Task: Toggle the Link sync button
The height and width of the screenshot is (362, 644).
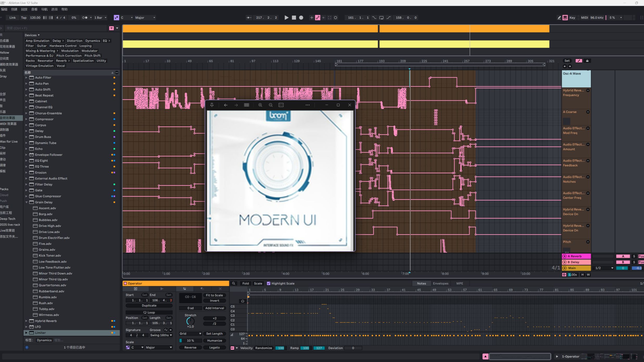Action: click(12, 18)
